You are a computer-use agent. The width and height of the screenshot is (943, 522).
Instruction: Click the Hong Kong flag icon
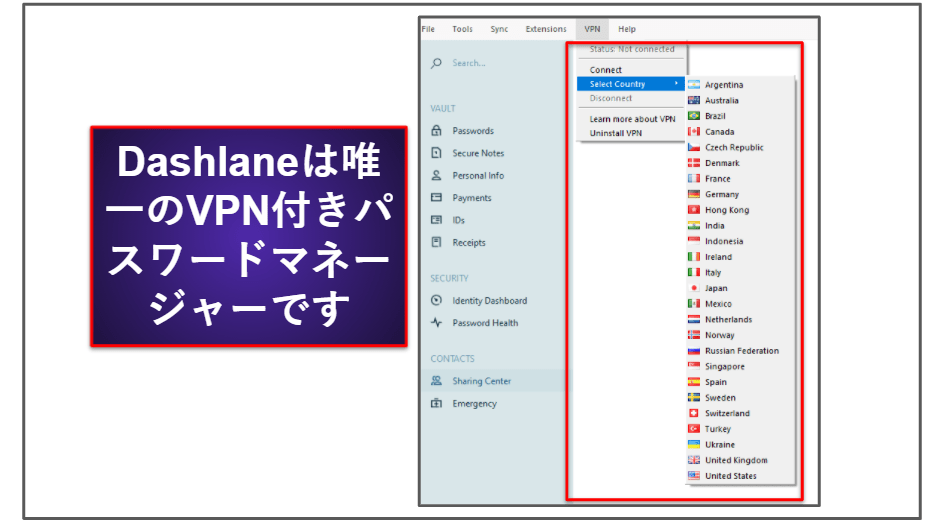[693, 210]
